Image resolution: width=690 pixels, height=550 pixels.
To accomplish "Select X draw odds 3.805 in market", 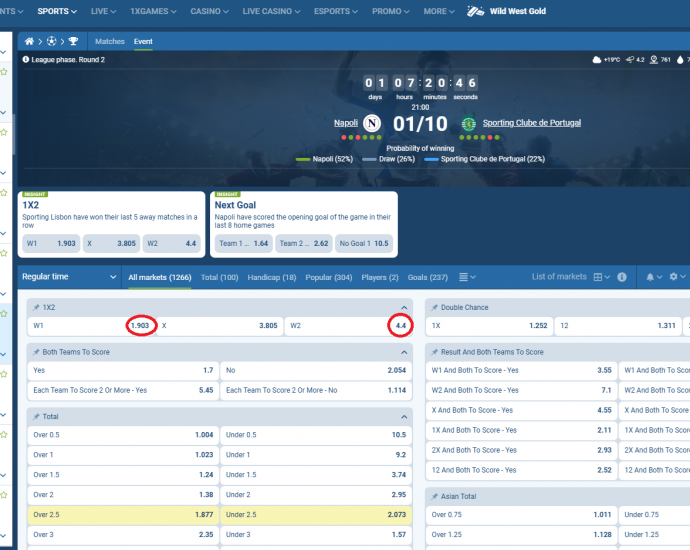I will (x=220, y=326).
